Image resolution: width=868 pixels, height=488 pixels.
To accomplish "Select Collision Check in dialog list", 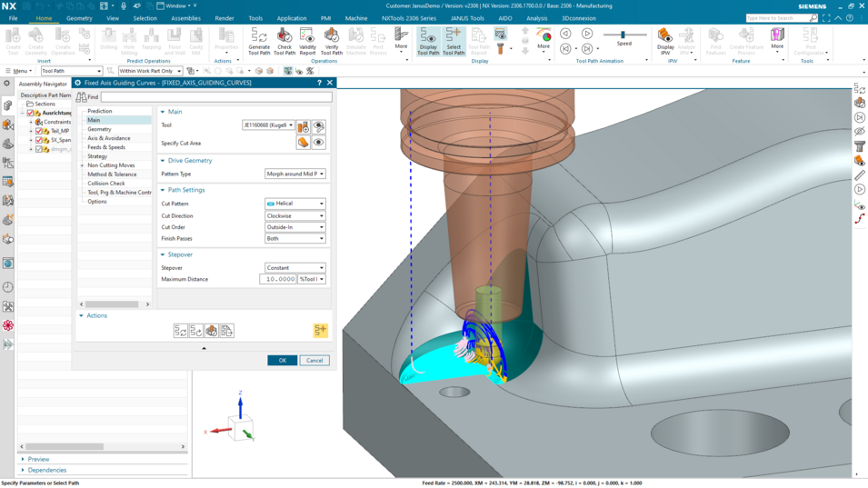I will tap(105, 184).
